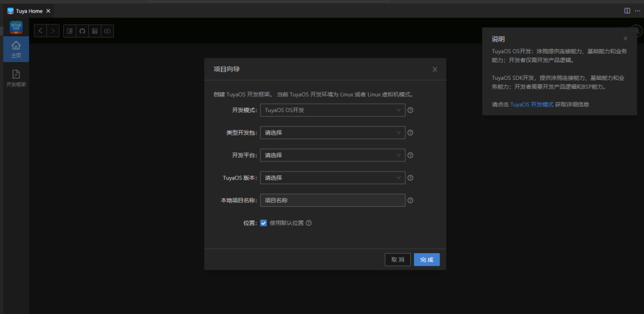
Task: Open the GitHub link icon
Action: pos(82,31)
